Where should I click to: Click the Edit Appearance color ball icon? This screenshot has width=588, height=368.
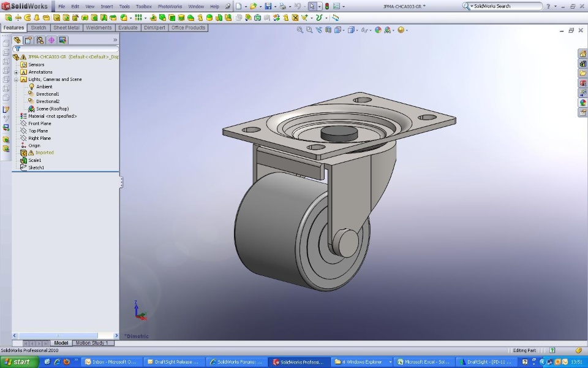pos(378,30)
